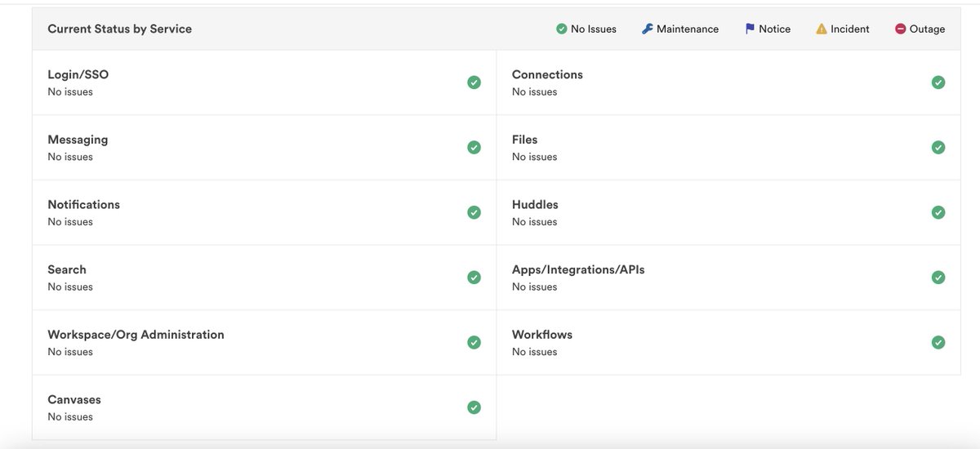Click the 'Outage' legend label
The image size is (980, 449).
(927, 29)
